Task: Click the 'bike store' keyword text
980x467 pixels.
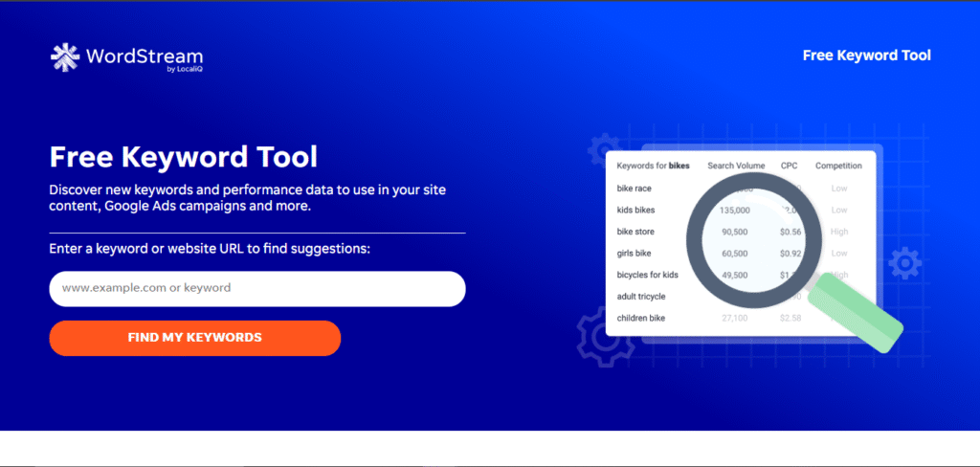Action: 635,232
